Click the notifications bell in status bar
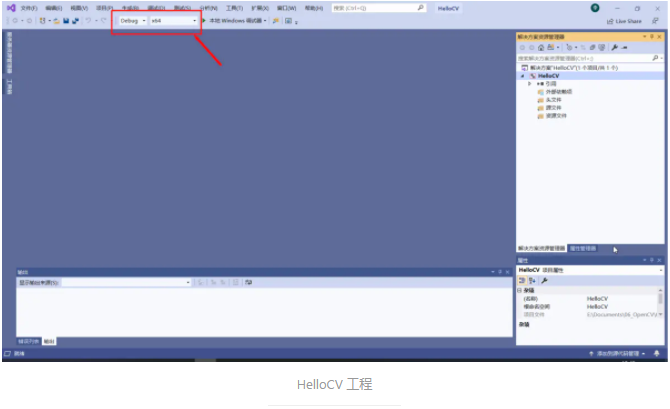The height and width of the screenshot is (409, 670). (x=657, y=353)
